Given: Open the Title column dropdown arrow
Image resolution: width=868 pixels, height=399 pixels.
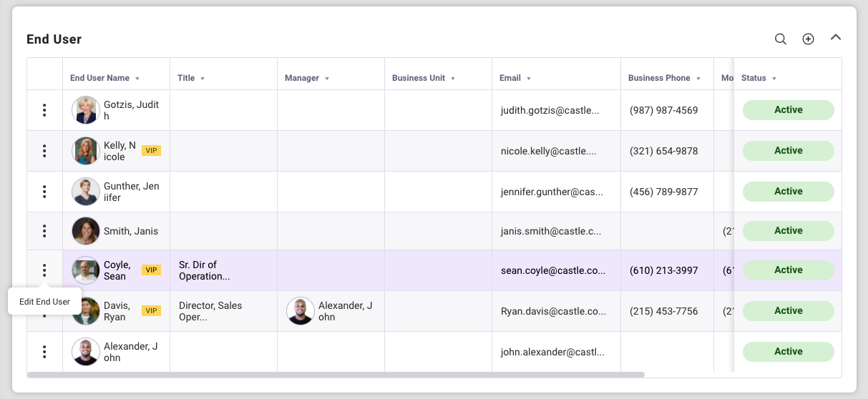Looking at the screenshot, I should pos(203,79).
